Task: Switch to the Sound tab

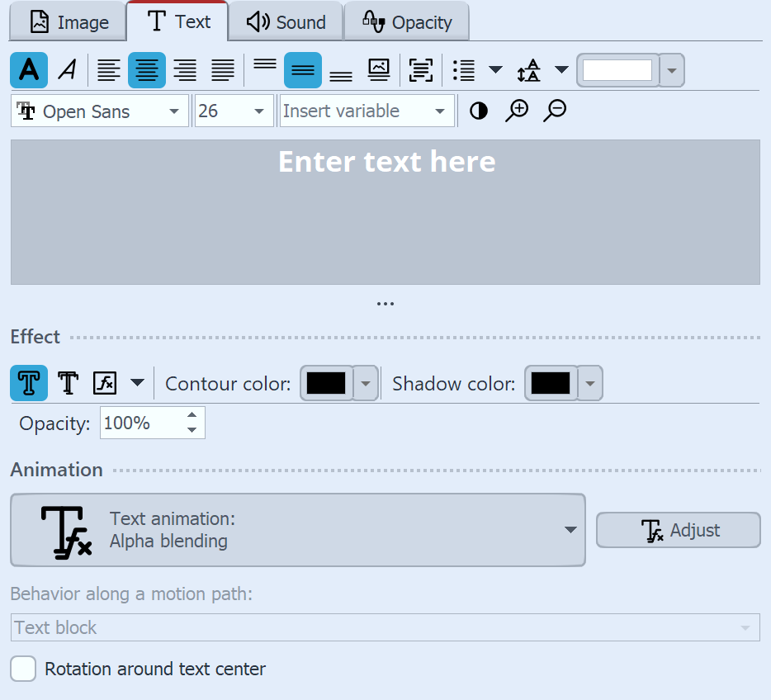Action: click(x=286, y=21)
